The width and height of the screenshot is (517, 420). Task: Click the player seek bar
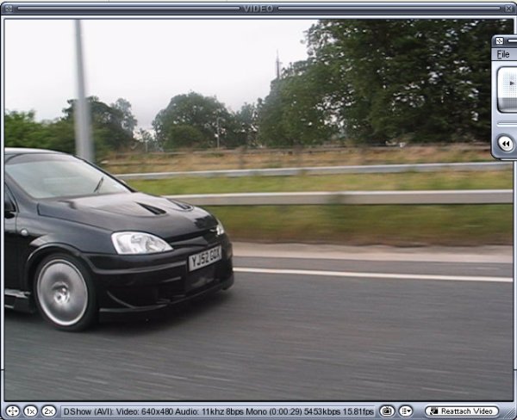(x=508, y=123)
